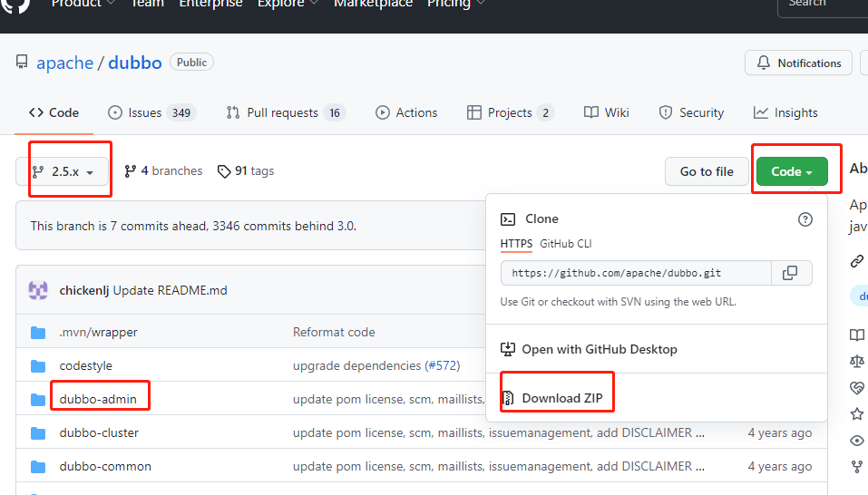Click the link icon in About sidebar
The image size is (868, 495).
pos(857,260)
